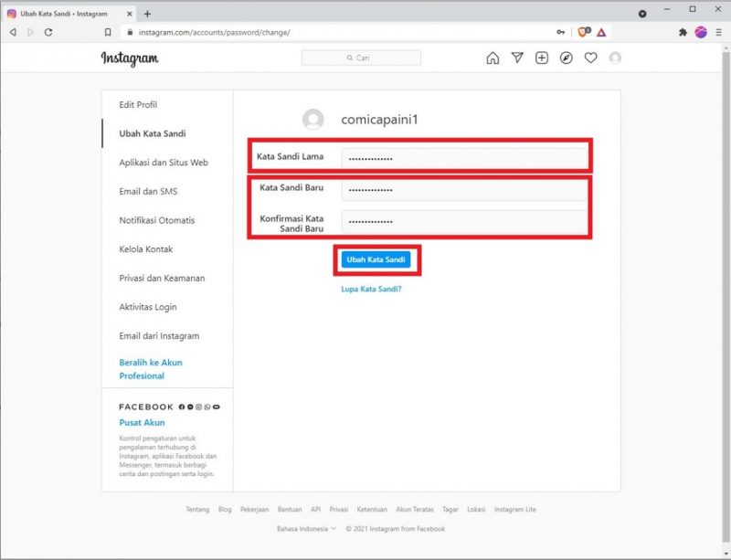The height and width of the screenshot is (560, 731).
Task: Click the blue Ubah Kata Sandi button
Action: 376,259
